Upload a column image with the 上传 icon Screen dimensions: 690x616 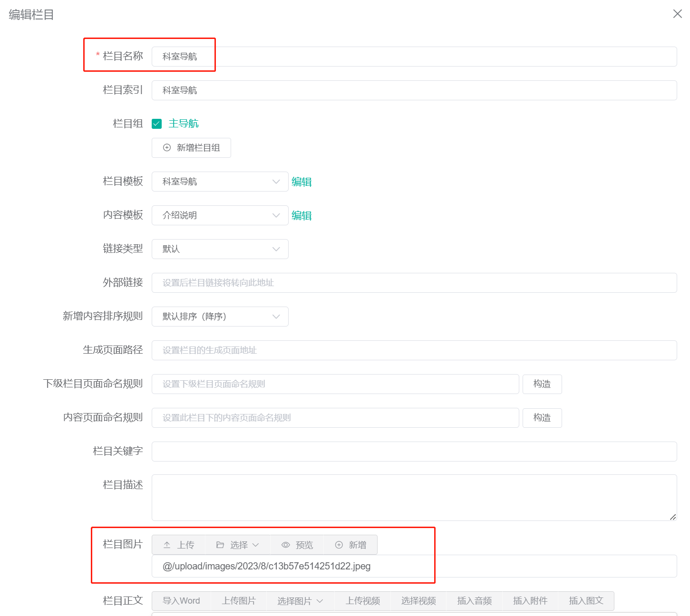178,545
